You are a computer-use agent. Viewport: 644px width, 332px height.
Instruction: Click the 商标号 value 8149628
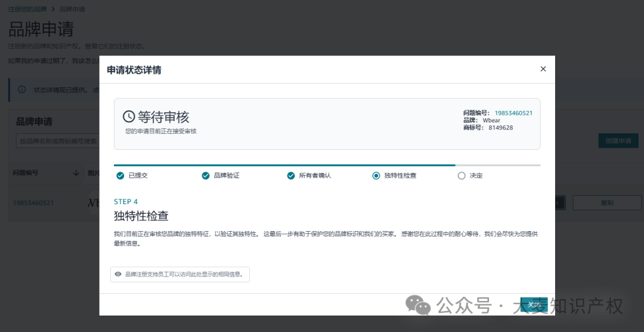coord(501,128)
